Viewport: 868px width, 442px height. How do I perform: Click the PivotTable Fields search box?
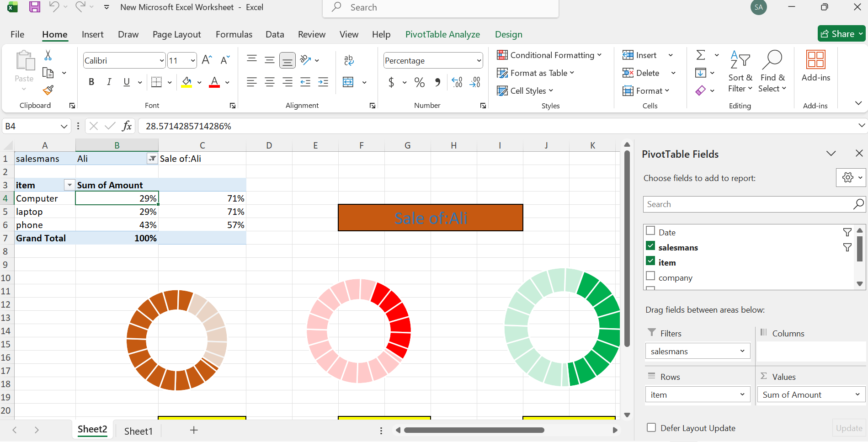coord(747,204)
